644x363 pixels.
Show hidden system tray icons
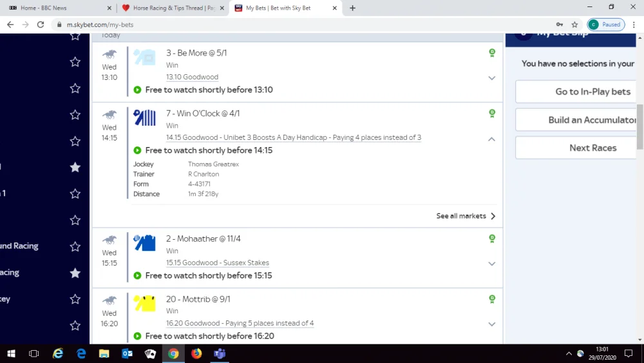pos(569,353)
